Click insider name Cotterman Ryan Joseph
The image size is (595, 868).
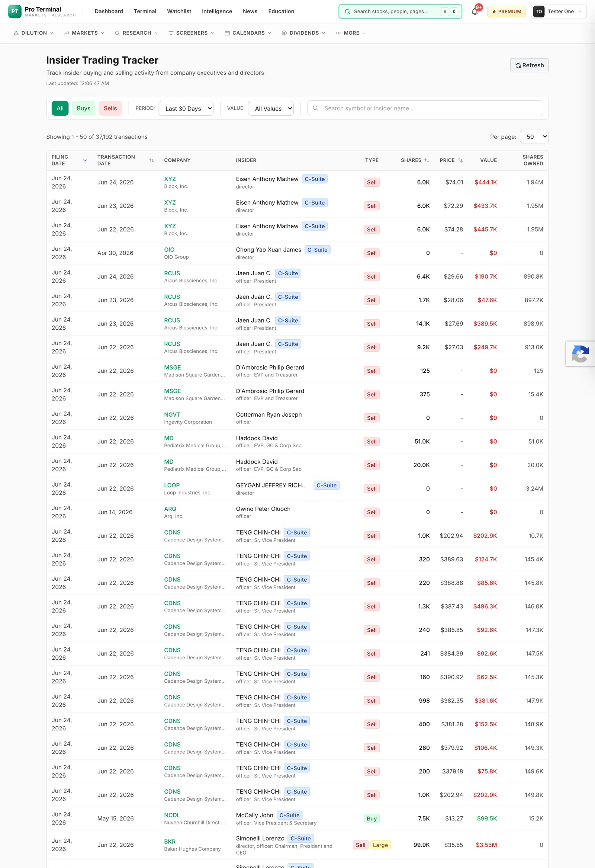tap(268, 414)
